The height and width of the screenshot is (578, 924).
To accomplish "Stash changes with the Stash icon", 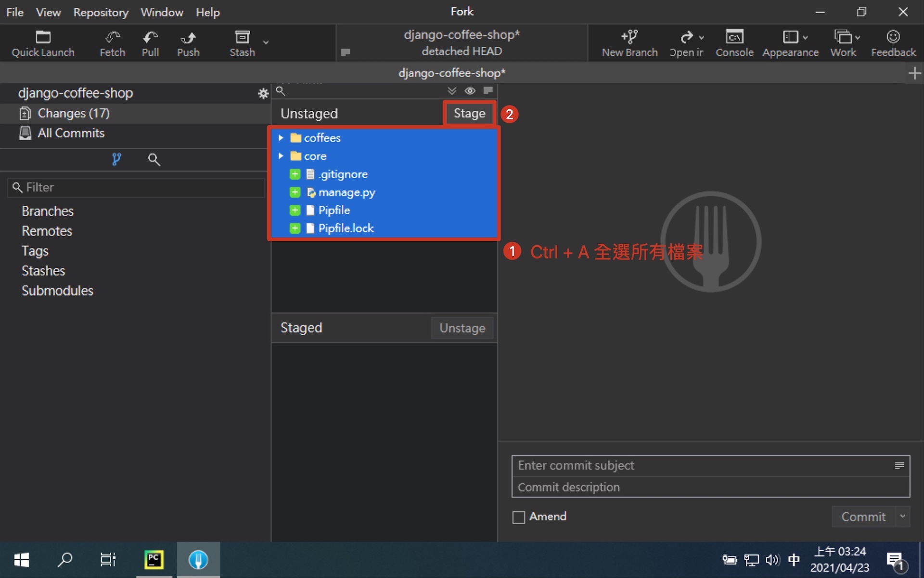I will click(x=242, y=43).
